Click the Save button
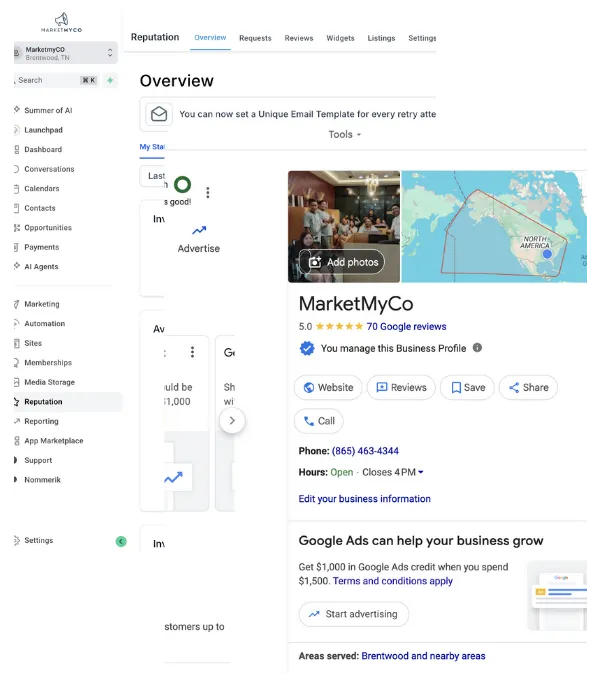600x700 pixels. point(467,388)
